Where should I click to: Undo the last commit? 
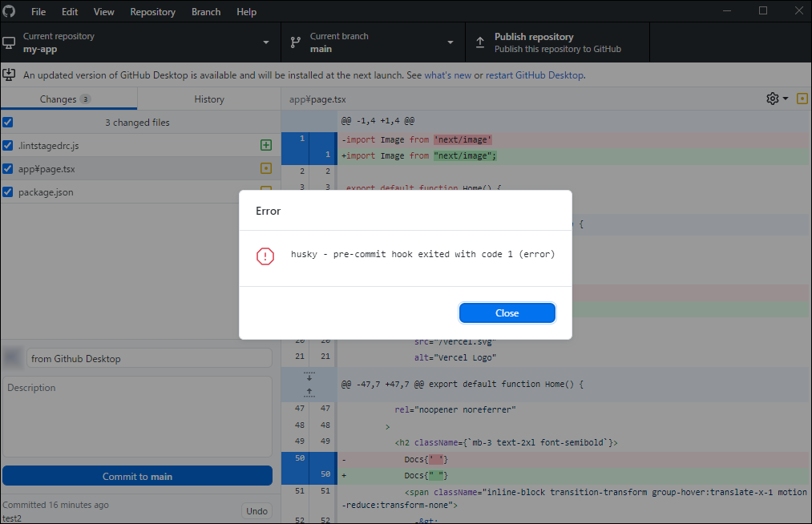click(x=257, y=511)
